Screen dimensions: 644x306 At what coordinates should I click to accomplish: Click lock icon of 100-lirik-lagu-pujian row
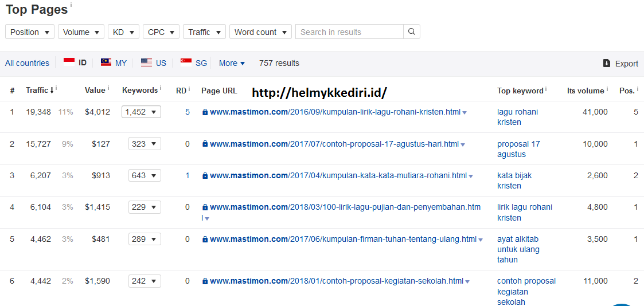tap(205, 207)
